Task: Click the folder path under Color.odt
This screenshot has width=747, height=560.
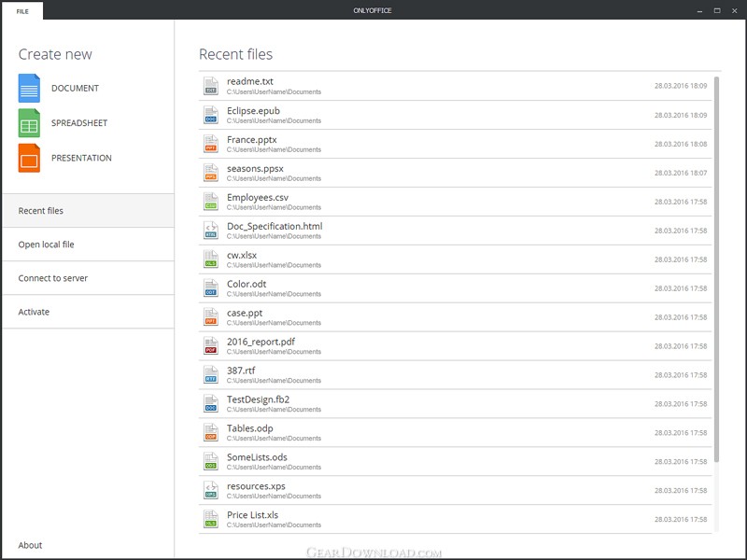Action: [x=274, y=294]
